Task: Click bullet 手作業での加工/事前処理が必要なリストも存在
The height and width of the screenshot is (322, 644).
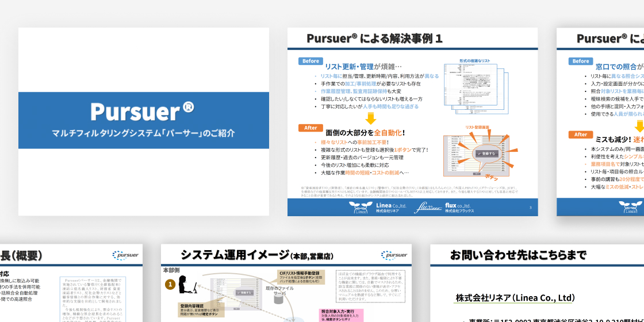Action: click(x=371, y=84)
